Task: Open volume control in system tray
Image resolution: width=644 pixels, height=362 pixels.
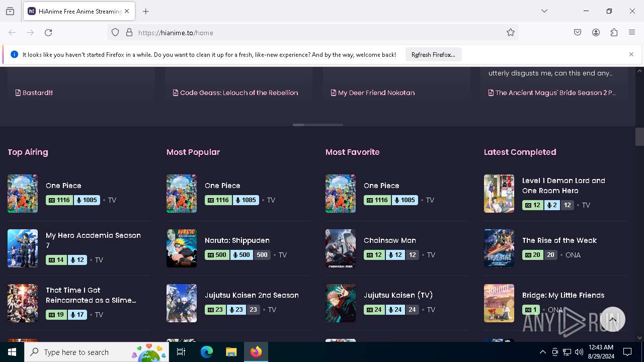Action: [579, 352]
